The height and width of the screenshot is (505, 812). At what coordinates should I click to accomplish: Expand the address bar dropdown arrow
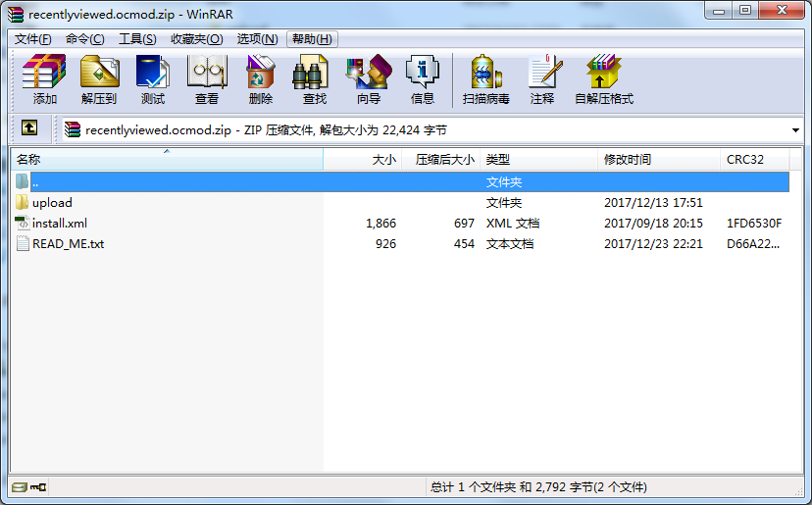coord(795,130)
